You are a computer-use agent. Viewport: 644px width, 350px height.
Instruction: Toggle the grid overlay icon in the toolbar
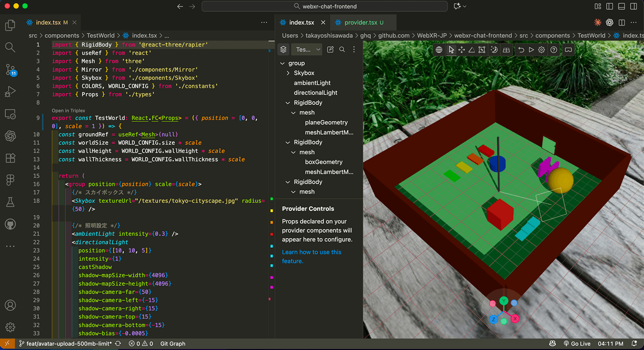[507, 49]
